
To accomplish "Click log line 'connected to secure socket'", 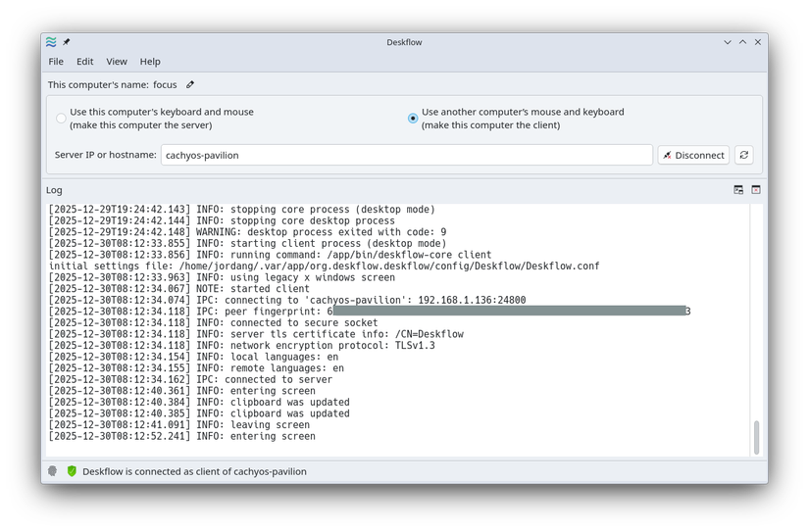I will tap(213, 322).
